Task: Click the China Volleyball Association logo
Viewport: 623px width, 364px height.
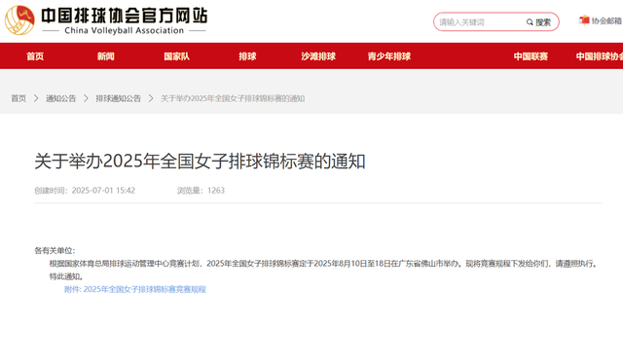Action: [19, 19]
